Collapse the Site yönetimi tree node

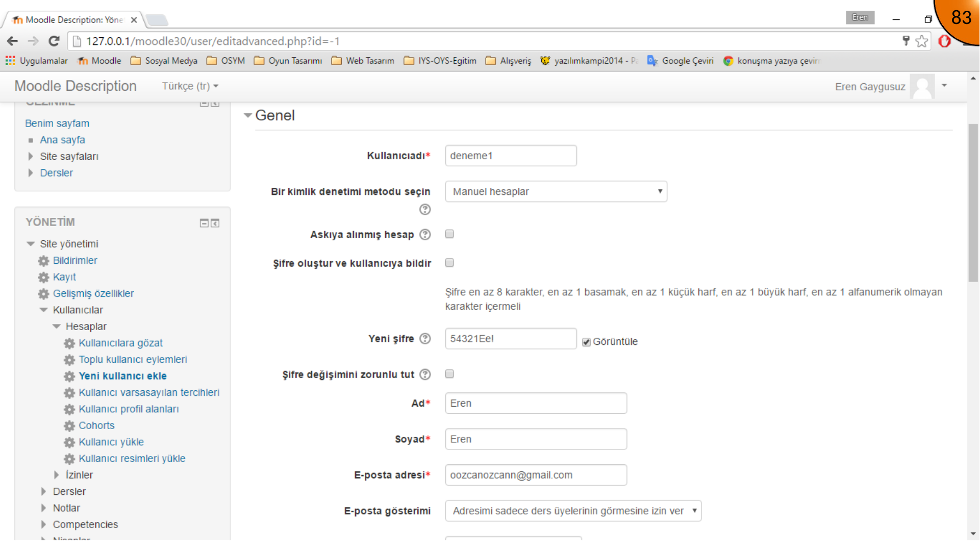(31, 244)
